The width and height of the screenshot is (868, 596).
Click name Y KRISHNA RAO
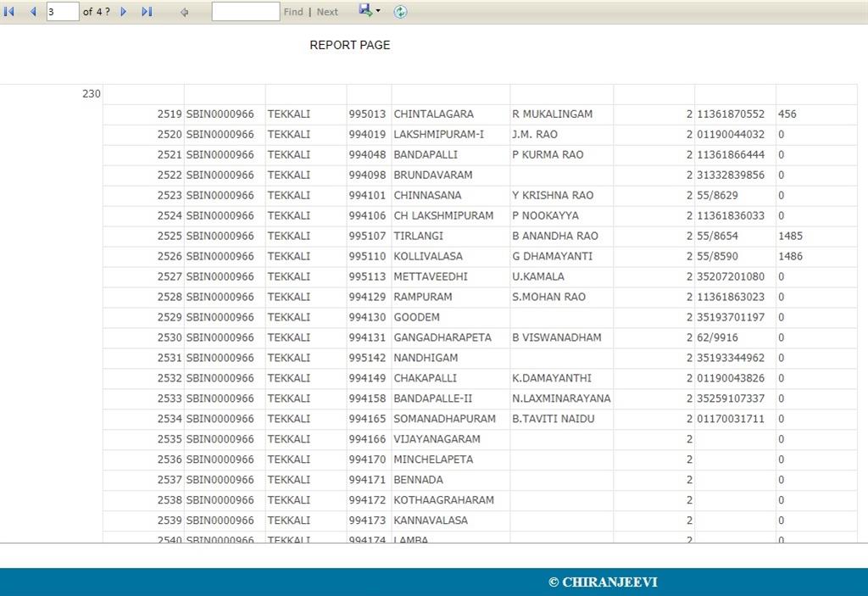coord(553,196)
